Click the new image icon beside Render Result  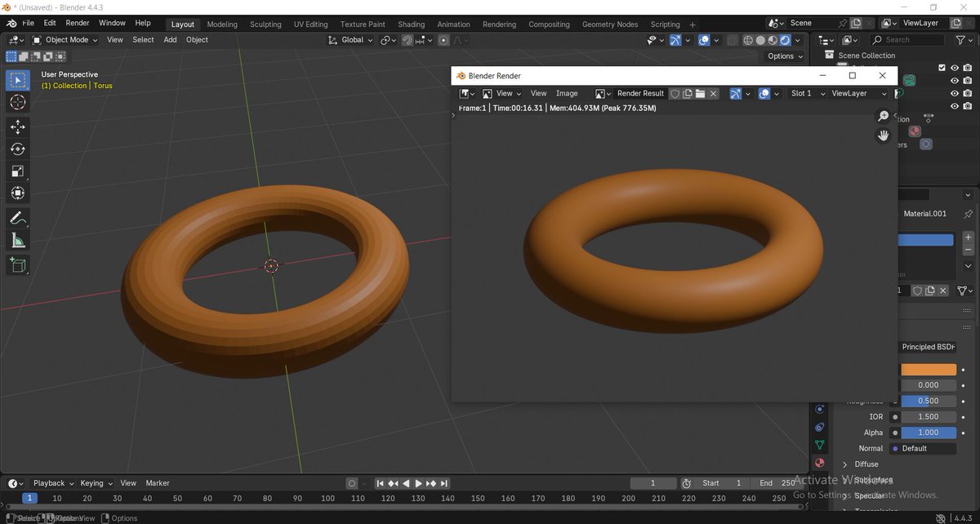tap(688, 94)
